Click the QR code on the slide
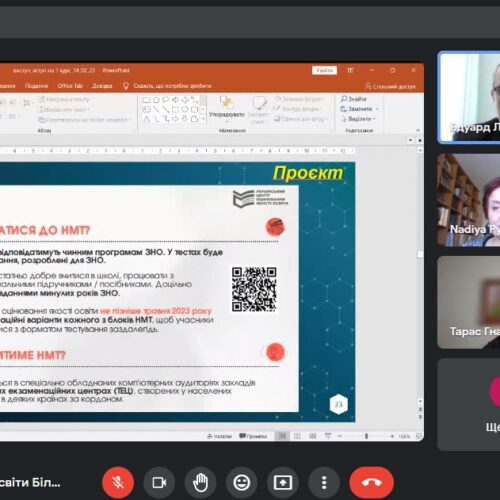 click(x=254, y=289)
